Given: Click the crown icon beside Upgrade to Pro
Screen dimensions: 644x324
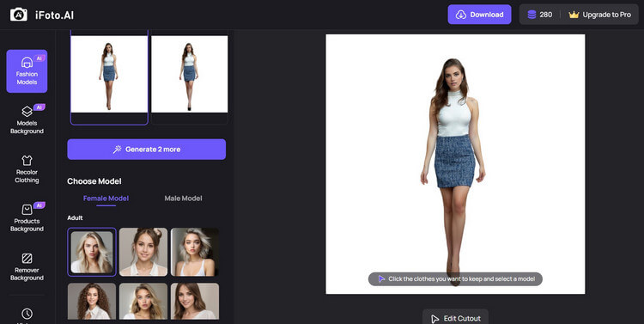Looking at the screenshot, I should pyautogui.click(x=574, y=15).
